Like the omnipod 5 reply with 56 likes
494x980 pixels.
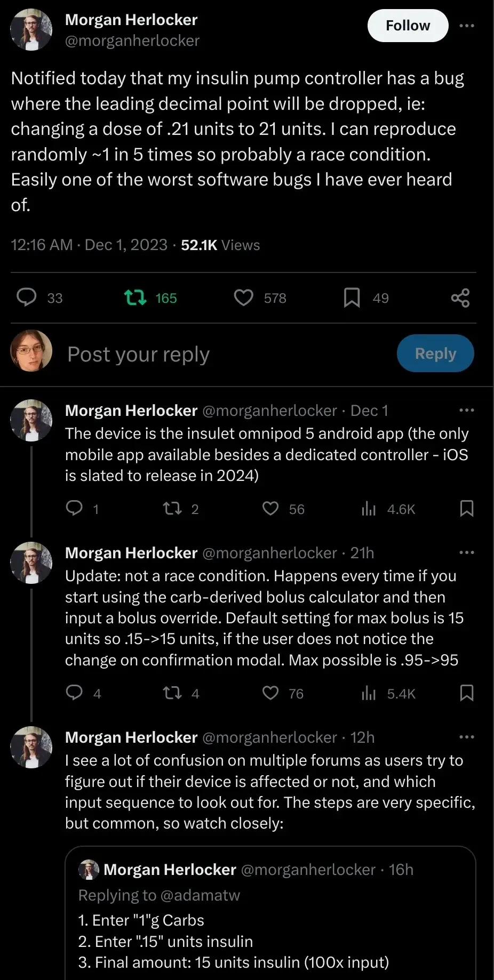coord(270,509)
